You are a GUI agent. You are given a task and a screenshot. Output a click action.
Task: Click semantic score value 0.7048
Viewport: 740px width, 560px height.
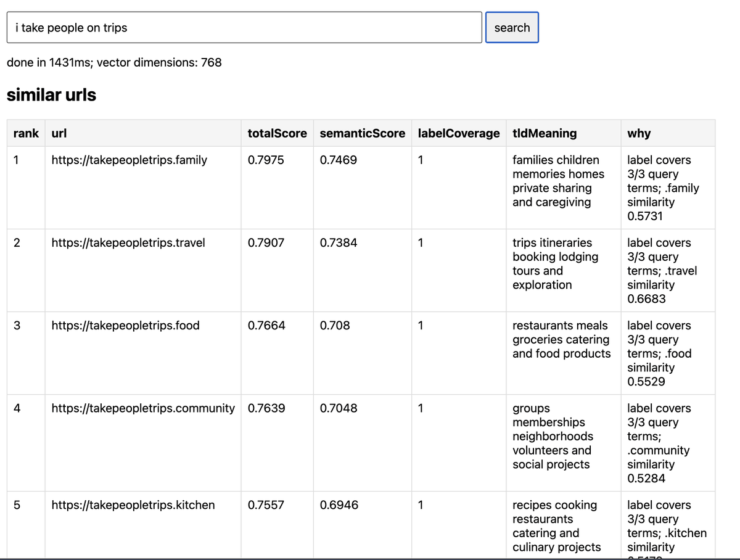pyautogui.click(x=339, y=408)
